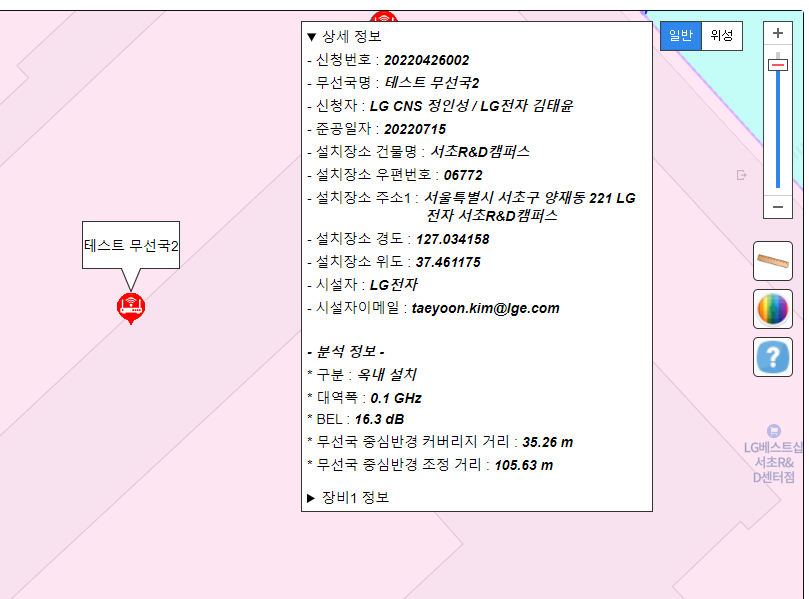Zoom out with the minus button
809x599 pixels.
click(777, 207)
